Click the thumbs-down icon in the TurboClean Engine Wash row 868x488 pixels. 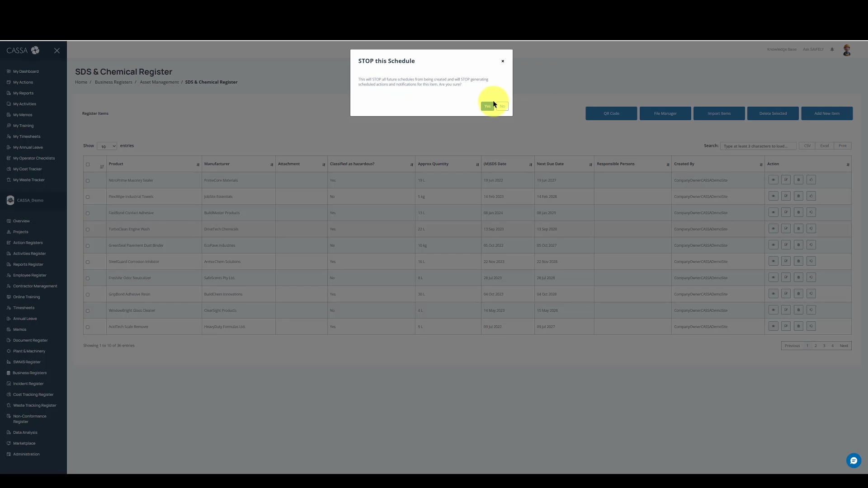[x=811, y=229]
